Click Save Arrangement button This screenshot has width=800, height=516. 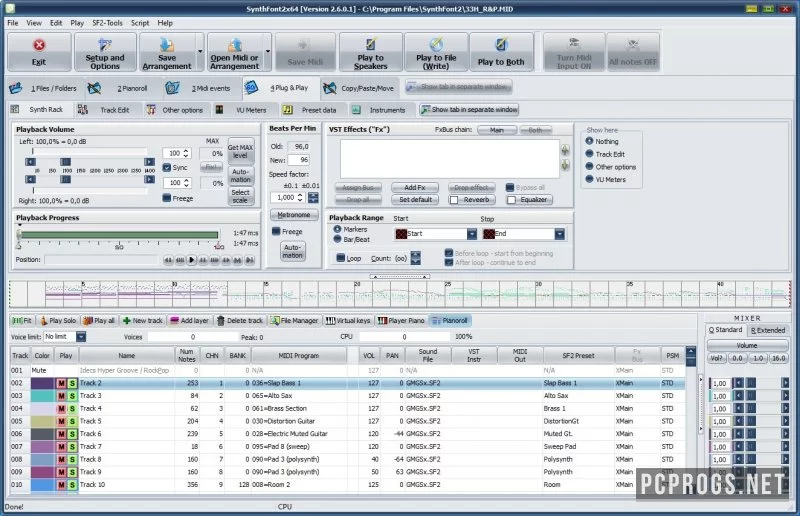(167, 52)
